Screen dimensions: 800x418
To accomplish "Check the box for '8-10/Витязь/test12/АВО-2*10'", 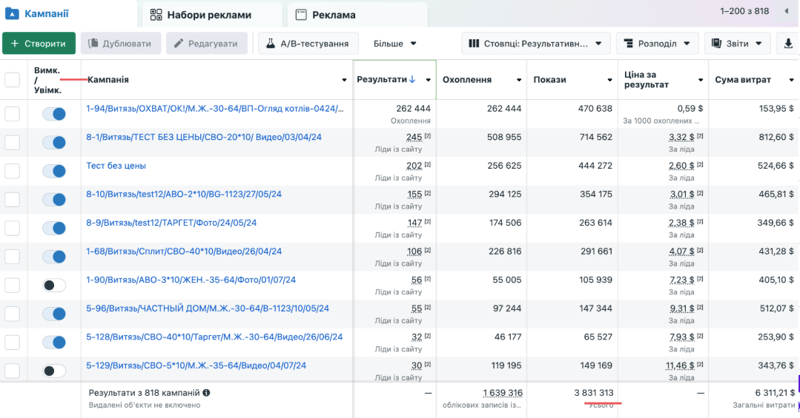I will pyautogui.click(x=12, y=200).
